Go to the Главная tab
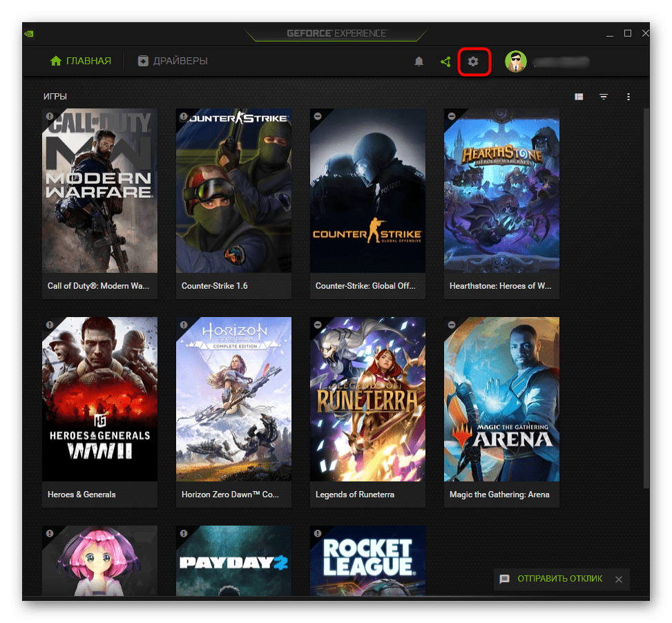Image resolution: width=672 pixels, height=623 pixels. click(81, 61)
